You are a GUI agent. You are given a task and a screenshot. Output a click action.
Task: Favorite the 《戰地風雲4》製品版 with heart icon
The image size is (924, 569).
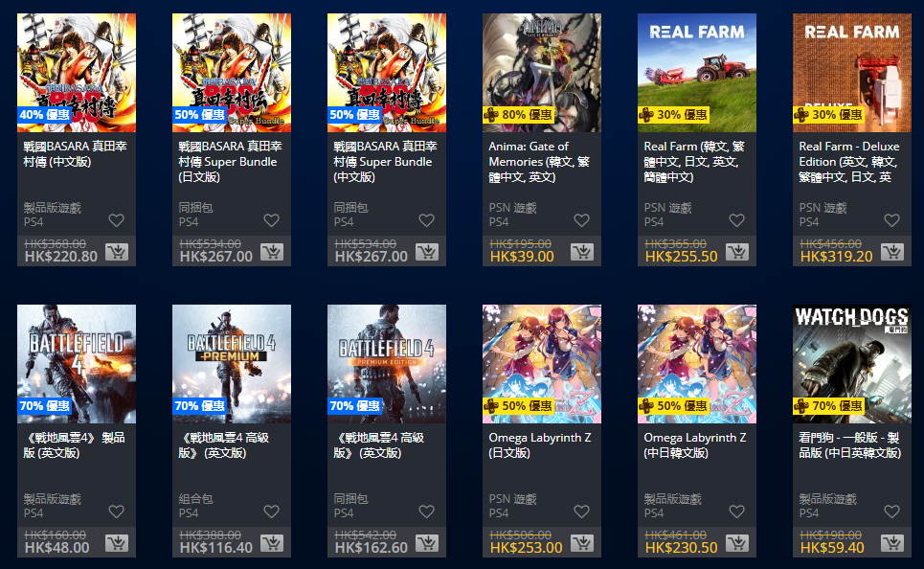tap(117, 512)
